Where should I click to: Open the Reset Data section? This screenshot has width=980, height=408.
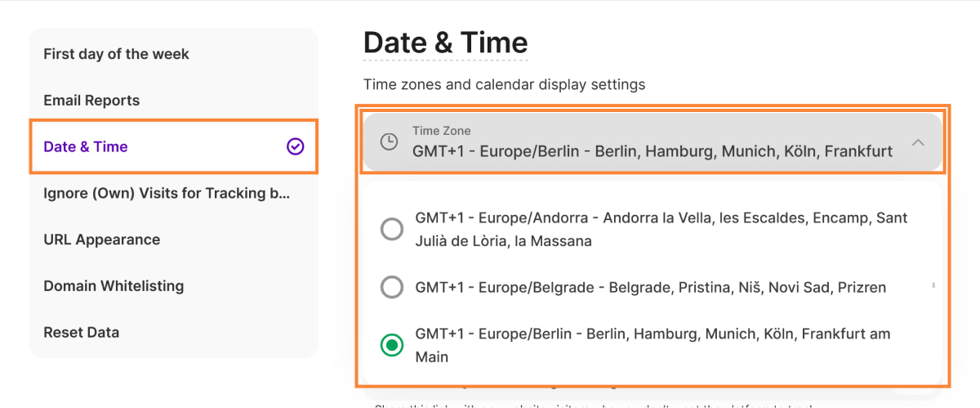[81, 333]
